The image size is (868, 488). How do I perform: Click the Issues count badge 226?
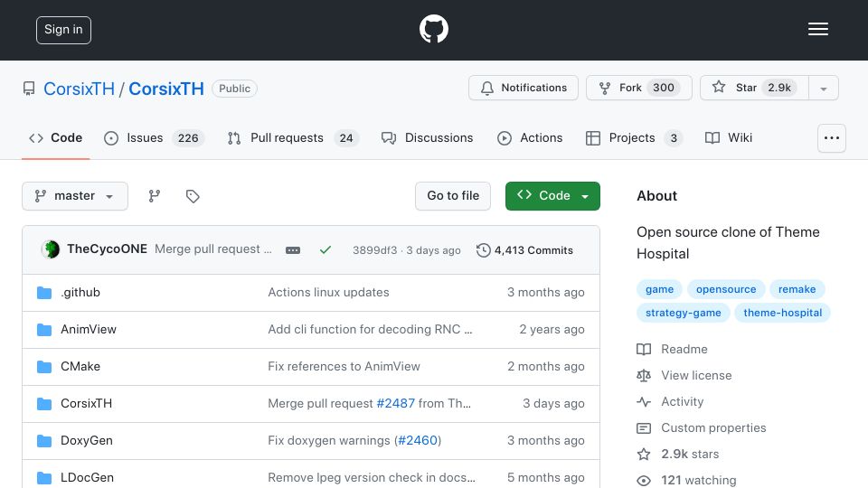pyautogui.click(x=188, y=137)
